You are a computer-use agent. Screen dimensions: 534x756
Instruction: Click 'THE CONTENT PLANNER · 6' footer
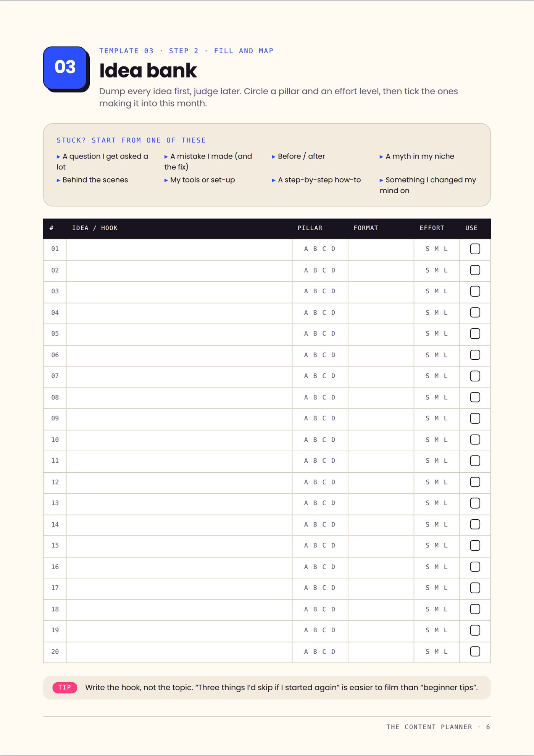(438, 727)
